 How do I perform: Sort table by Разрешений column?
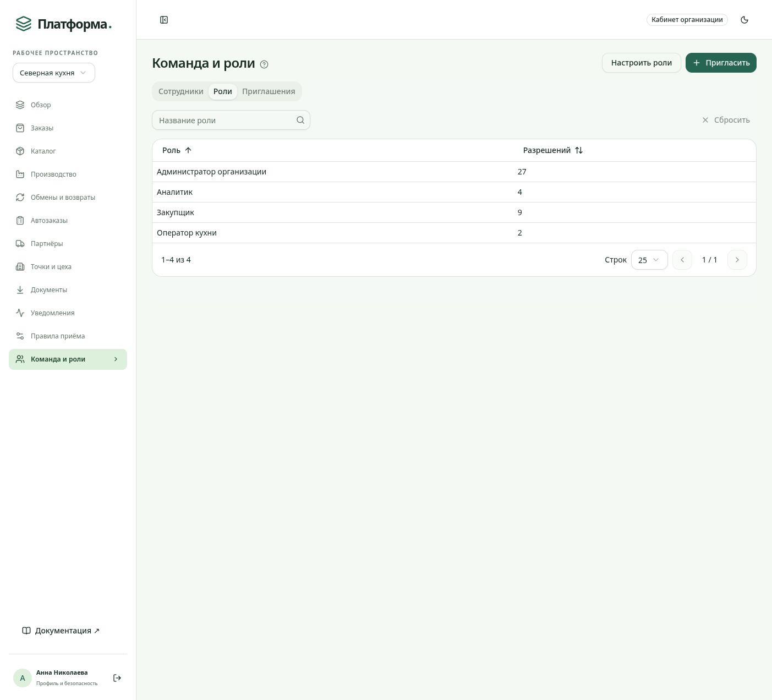pos(552,150)
